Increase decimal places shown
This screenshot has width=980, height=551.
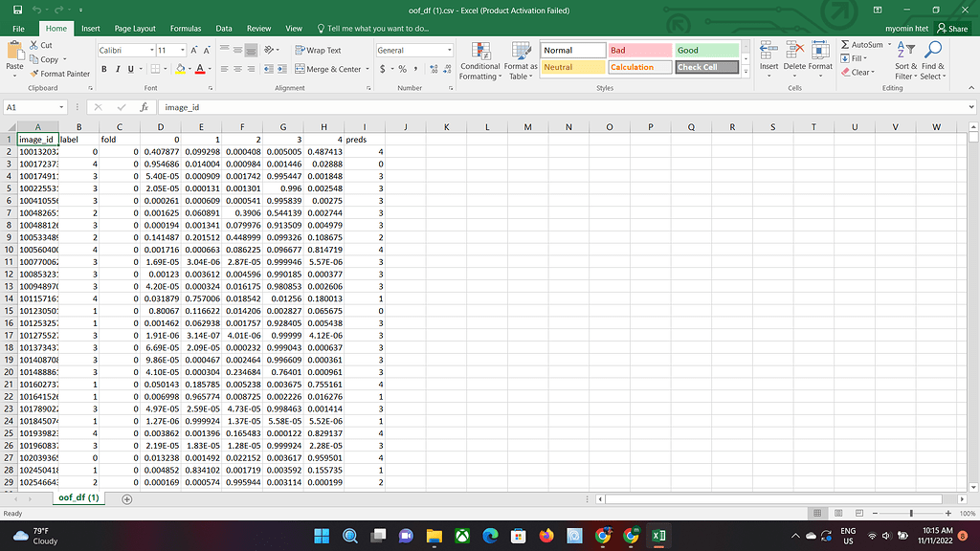pyautogui.click(x=433, y=70)
